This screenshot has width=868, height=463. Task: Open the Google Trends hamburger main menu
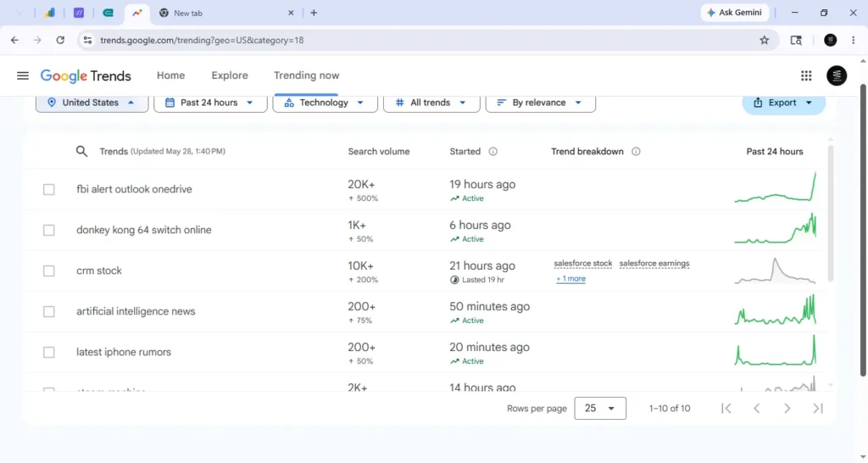tap(23, 75)
